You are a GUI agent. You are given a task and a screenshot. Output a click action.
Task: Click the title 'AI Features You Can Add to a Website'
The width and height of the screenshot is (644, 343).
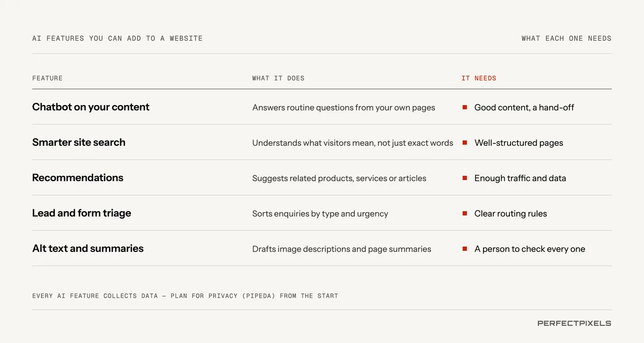(118, 39)
